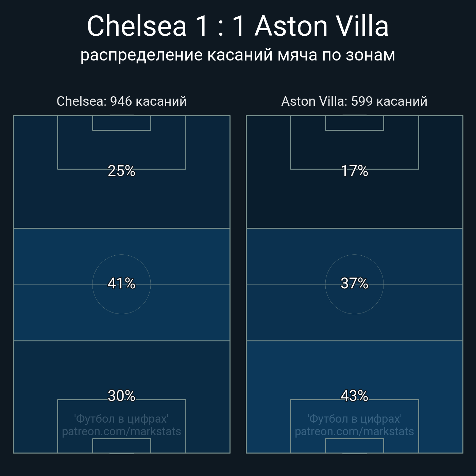Click Aston Villa's 17% attacking third value

354,171
